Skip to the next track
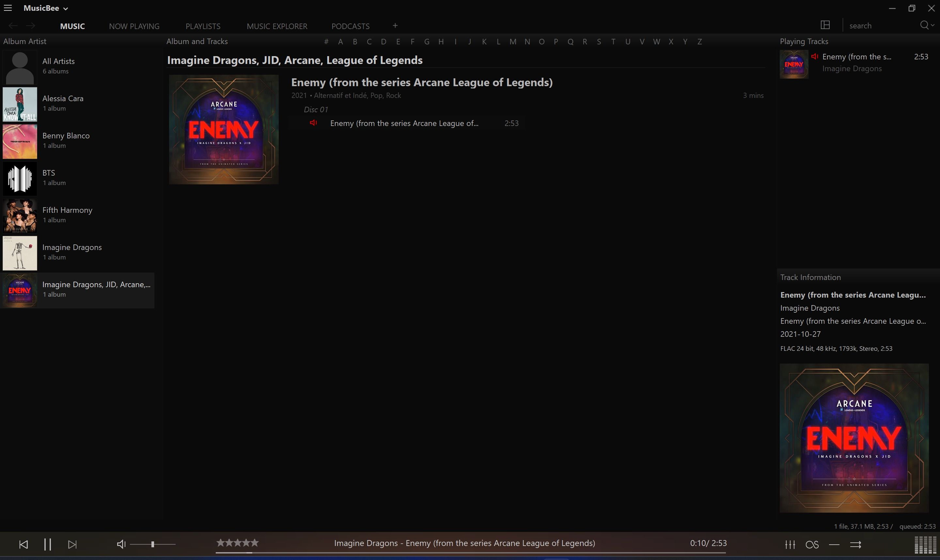The image size is (940, 560). 72,544
